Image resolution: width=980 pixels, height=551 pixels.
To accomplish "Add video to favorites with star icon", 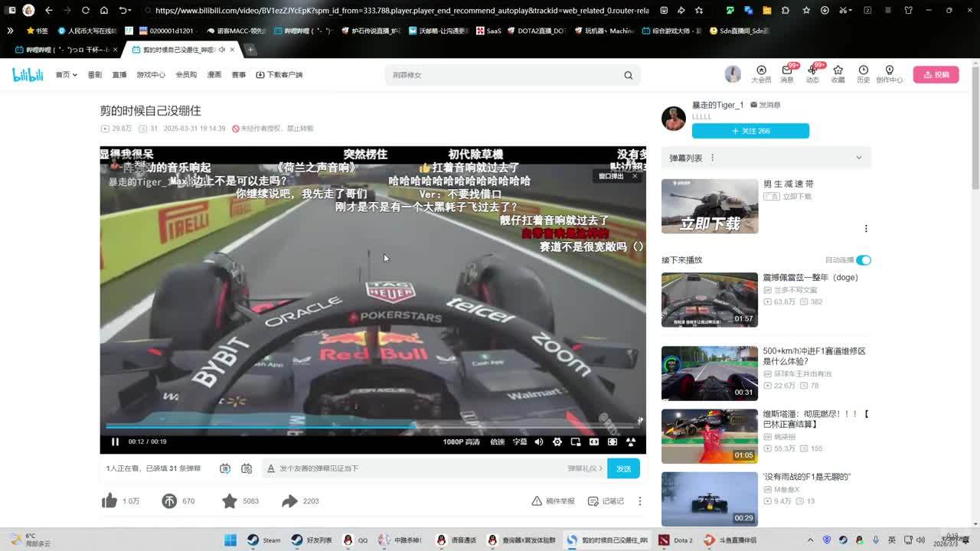I will (229, 501).
